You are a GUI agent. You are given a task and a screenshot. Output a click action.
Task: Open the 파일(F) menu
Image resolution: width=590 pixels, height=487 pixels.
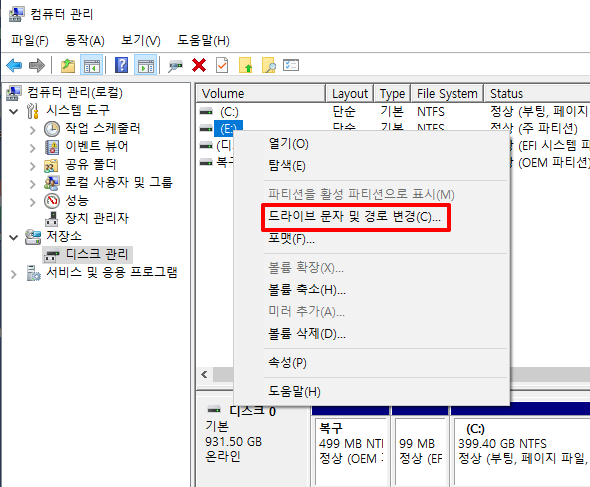coord(30,40)
